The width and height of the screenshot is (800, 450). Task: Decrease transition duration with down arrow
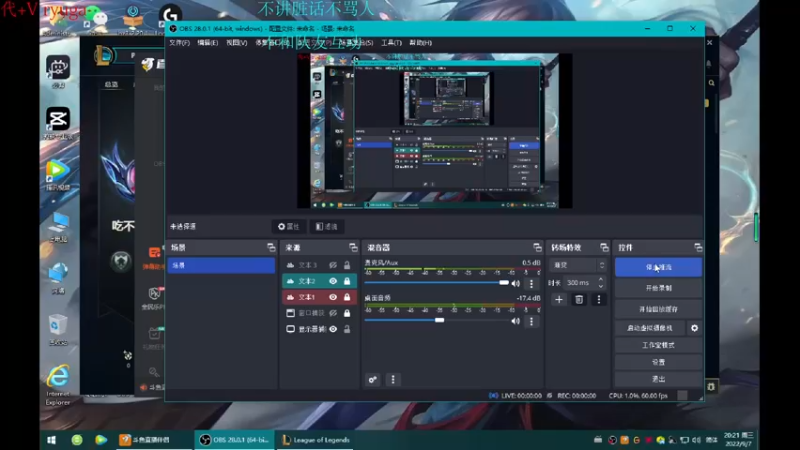601,286
